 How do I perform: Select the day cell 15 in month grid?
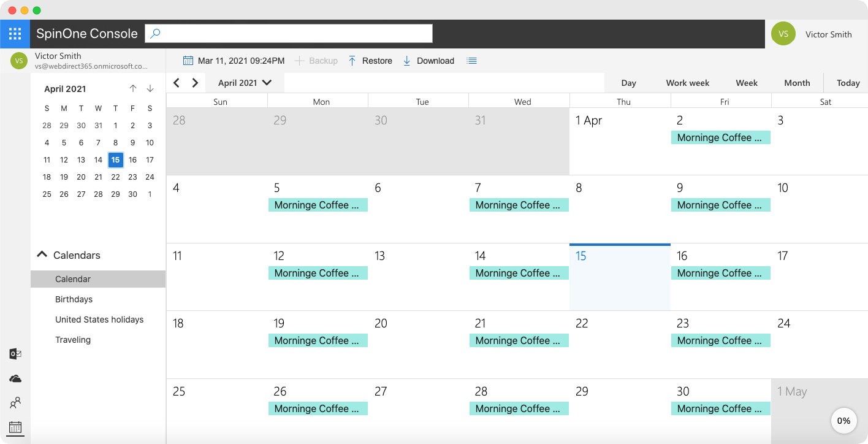620,277
